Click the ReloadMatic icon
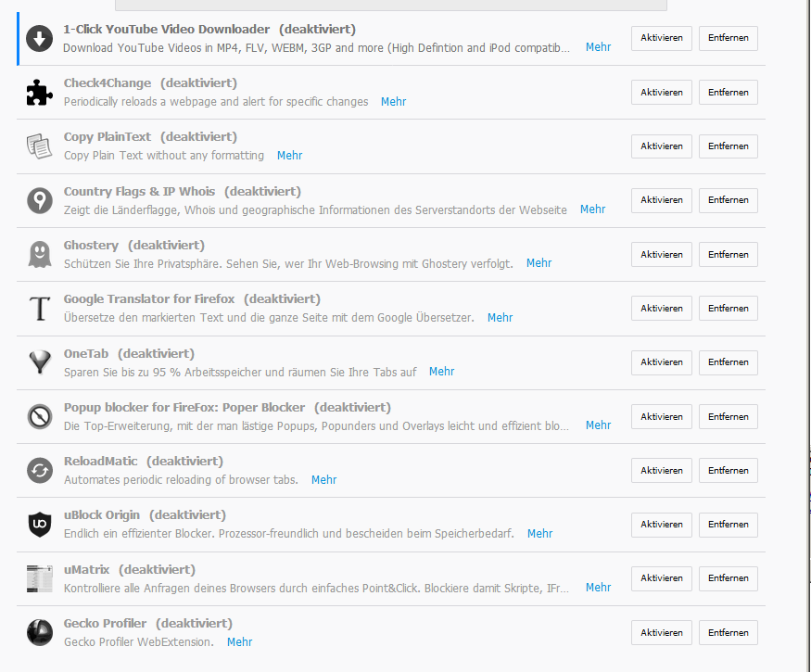 point(39,470)
